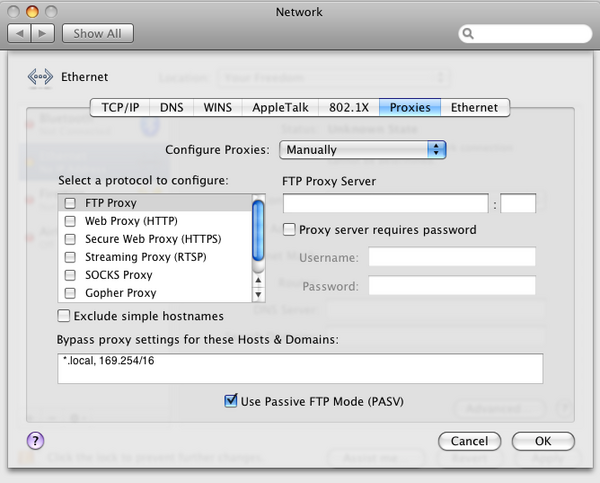The width and height of the screenshot is (600, 483).
Task: Click the FTP proxy port field
Action: click(518, 203)
